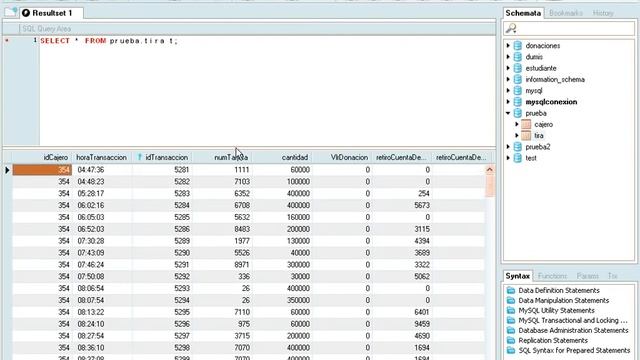
Task: Expand the estudiante schema
Action: [x=508, y=68]
